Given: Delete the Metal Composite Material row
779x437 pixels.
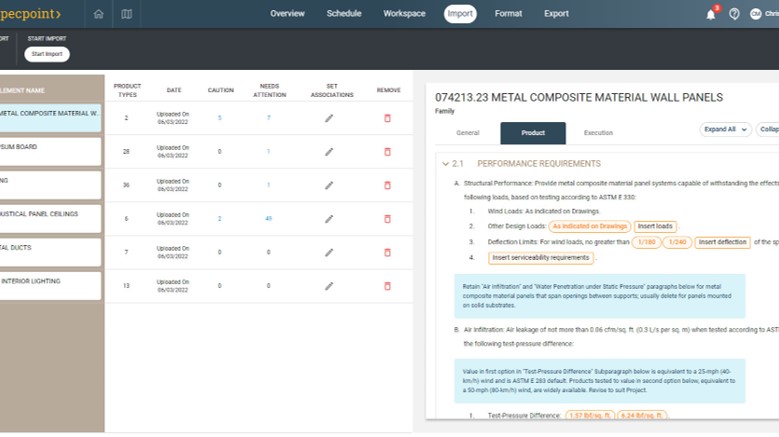Looking at the screenshot, I should click(388, 118).
